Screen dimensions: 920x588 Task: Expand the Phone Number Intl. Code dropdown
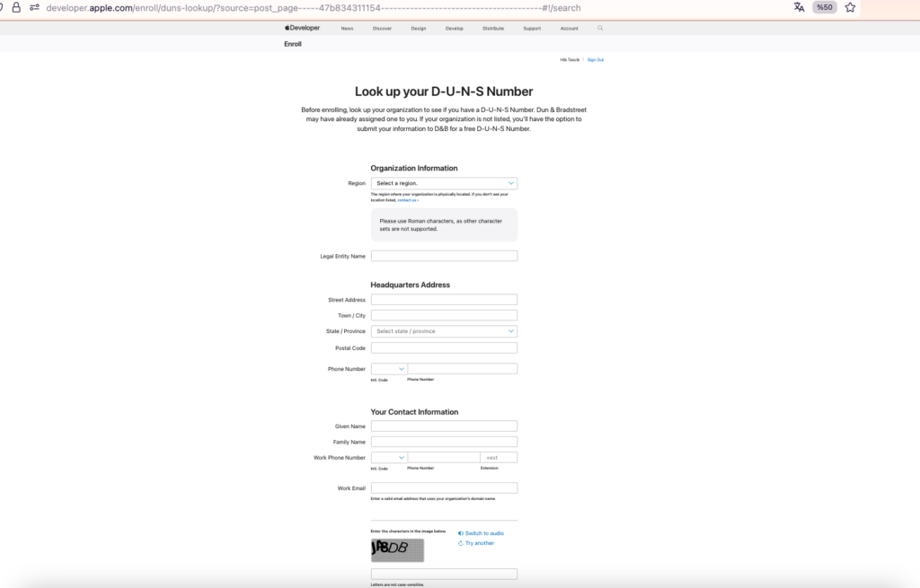(x=389, y=369)
